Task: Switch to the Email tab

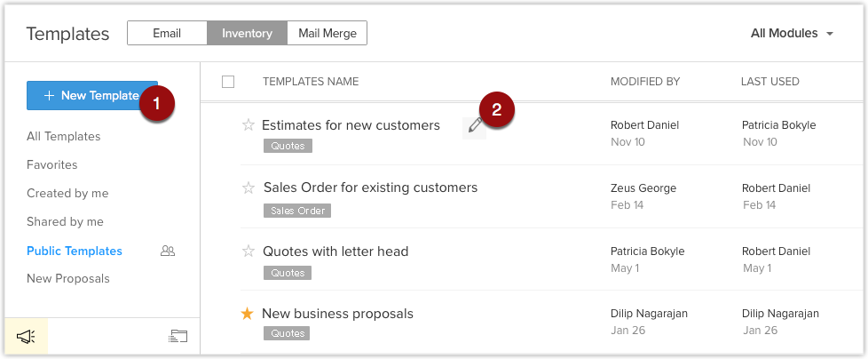Action: coord(167,33)
